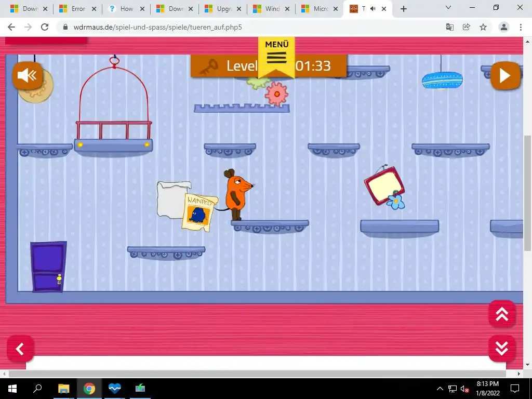
Task: Switch to the 'Error' tab
Action: [x=78, y=9]
